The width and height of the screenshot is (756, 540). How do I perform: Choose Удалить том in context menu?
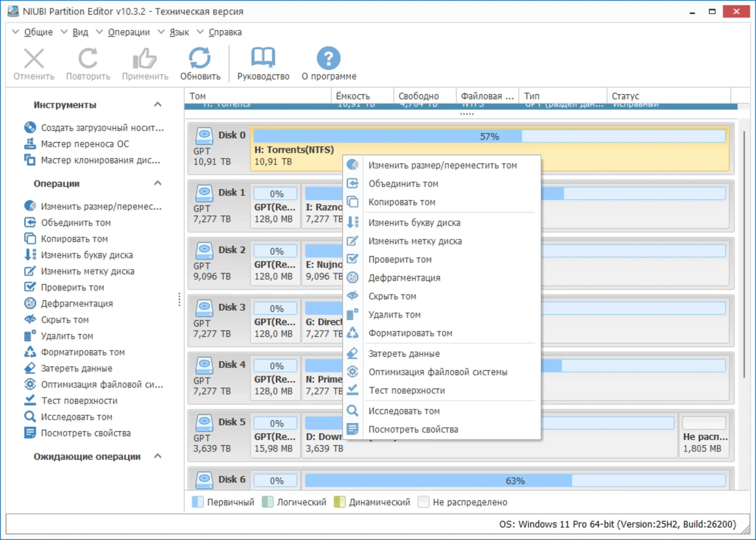(x=442, y=314)
